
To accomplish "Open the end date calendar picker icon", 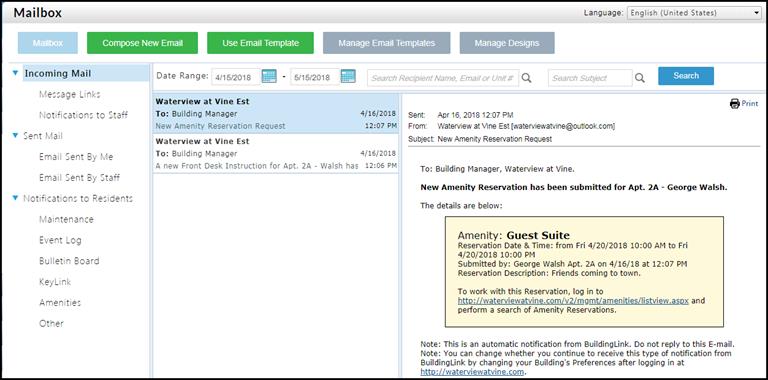I will click(348, 76).
